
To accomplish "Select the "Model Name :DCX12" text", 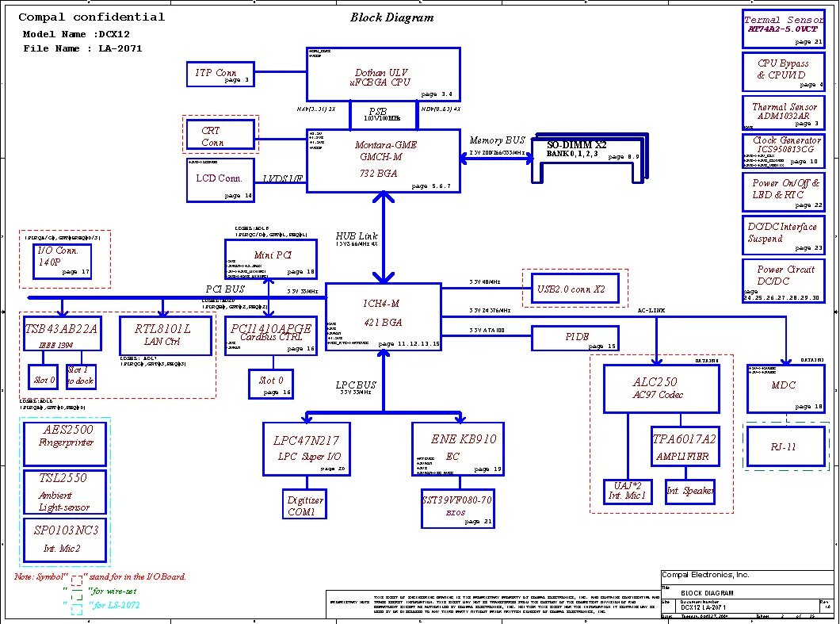I will 76,34.
